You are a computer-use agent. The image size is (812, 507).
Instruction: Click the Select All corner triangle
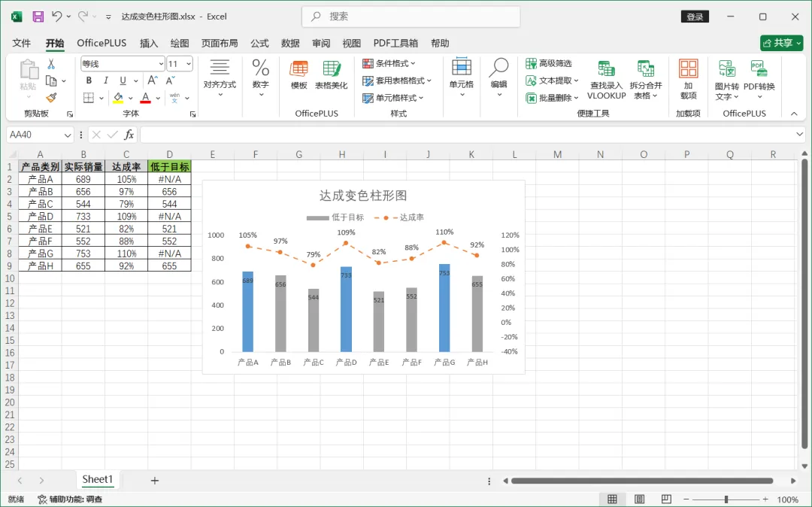pos(13,153)
